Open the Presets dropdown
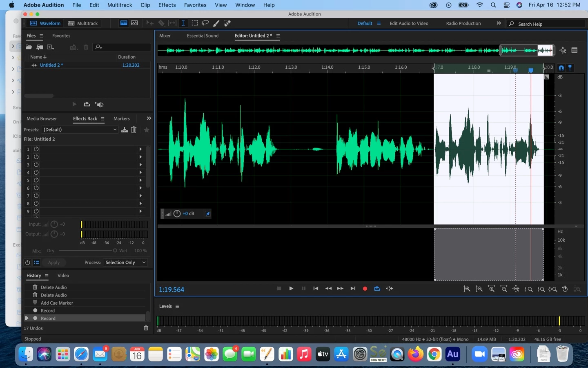The height and width of the screenshot is (368, 588). click(80, 130)
